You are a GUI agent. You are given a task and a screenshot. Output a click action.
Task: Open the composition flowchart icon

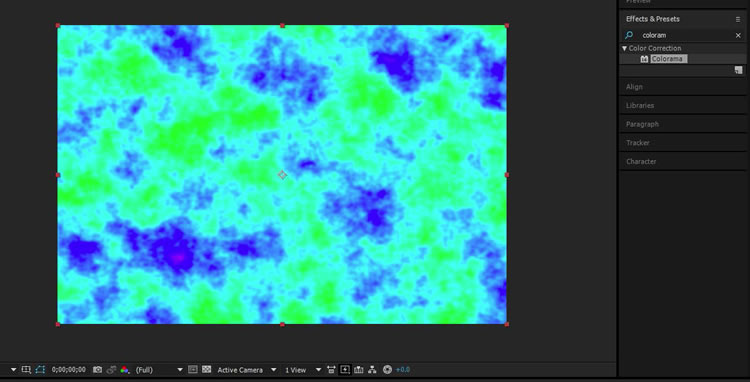(x=373, y=370)
